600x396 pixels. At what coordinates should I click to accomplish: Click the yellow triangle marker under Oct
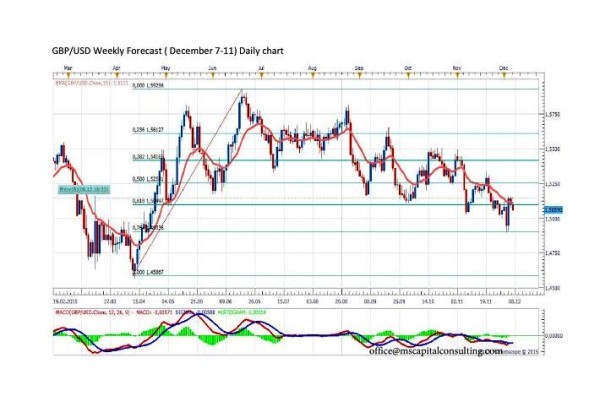[408, 76]
